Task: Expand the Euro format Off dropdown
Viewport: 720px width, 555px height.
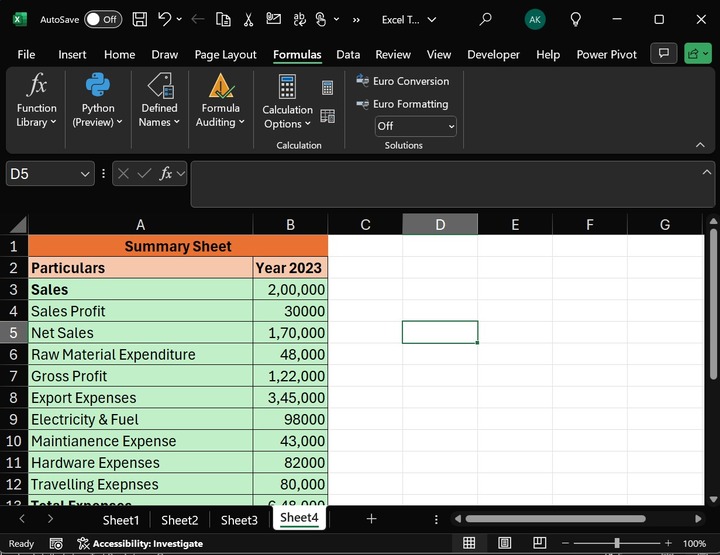Action: point(415,126)
